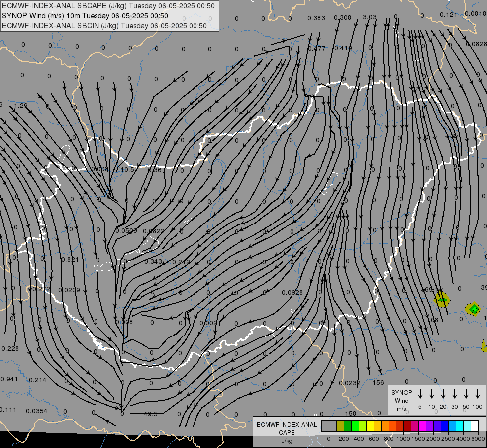
Task: Click the '200' tick label in CAPE legend
Action: coord(344,439)
